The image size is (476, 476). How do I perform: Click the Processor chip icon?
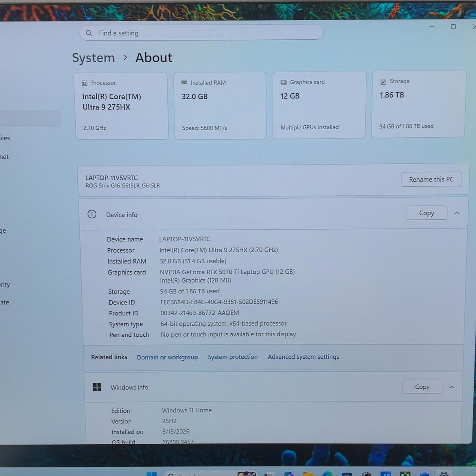pyautogui.click(x=84, y=83)
